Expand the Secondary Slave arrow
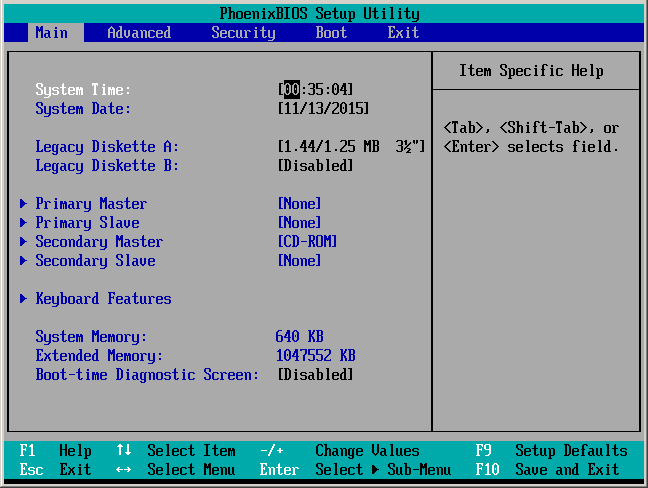648x488 pixels. pyautogui.click(x=24, y=260)
